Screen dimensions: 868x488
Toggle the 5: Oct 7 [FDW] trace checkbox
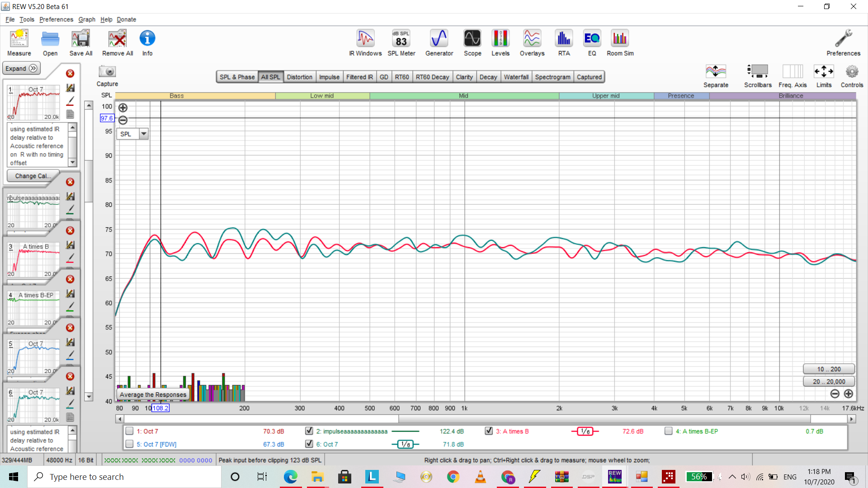[129, 444]
